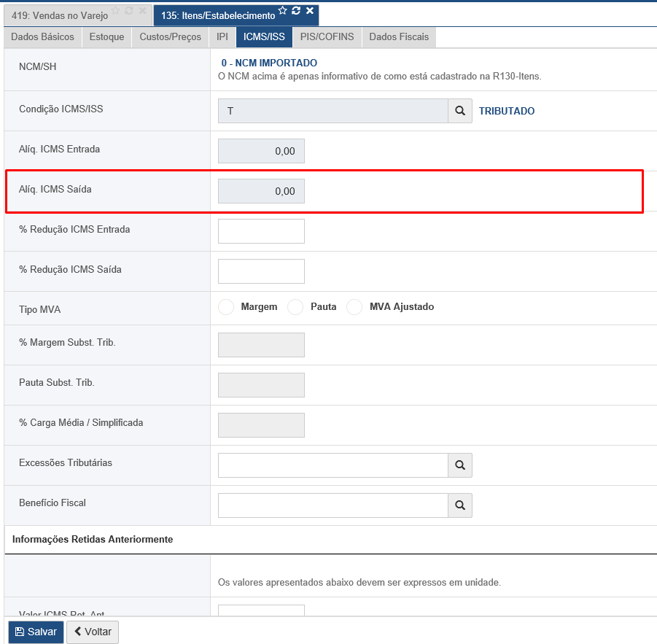Screen dimensions: 657x644
Task: Click NCM/SH label
Action: pos(38,66)
